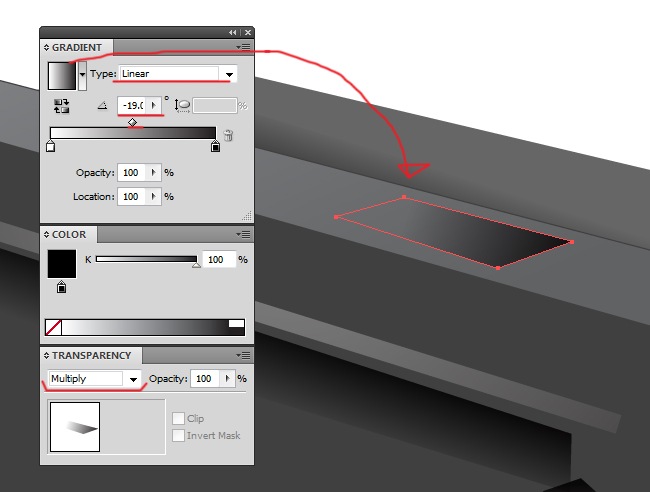Screen dimensions: 650x492
Task: Open gradient Opacity arrow popup
Action: pos(153,172)
